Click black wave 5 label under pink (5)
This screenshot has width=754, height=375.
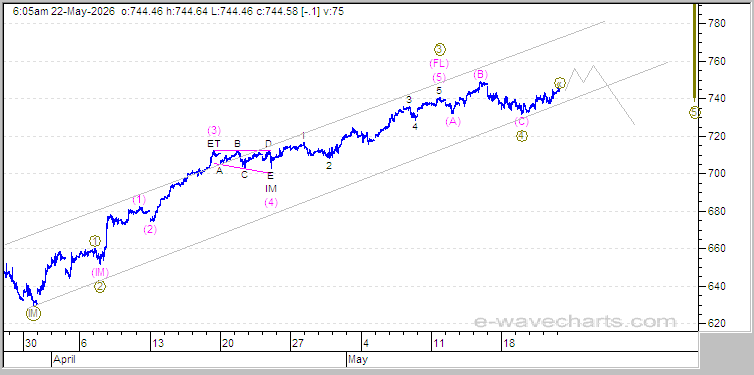439,90
